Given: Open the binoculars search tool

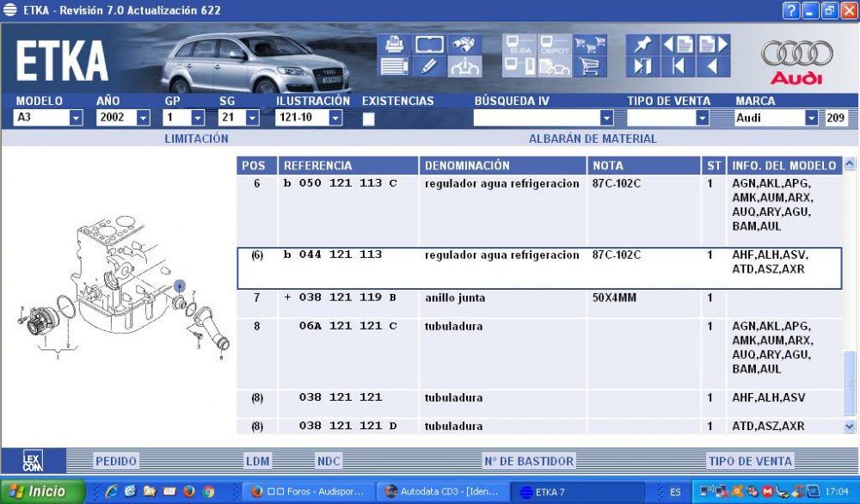Looking at the screenshot, I should tap(464, 45).
